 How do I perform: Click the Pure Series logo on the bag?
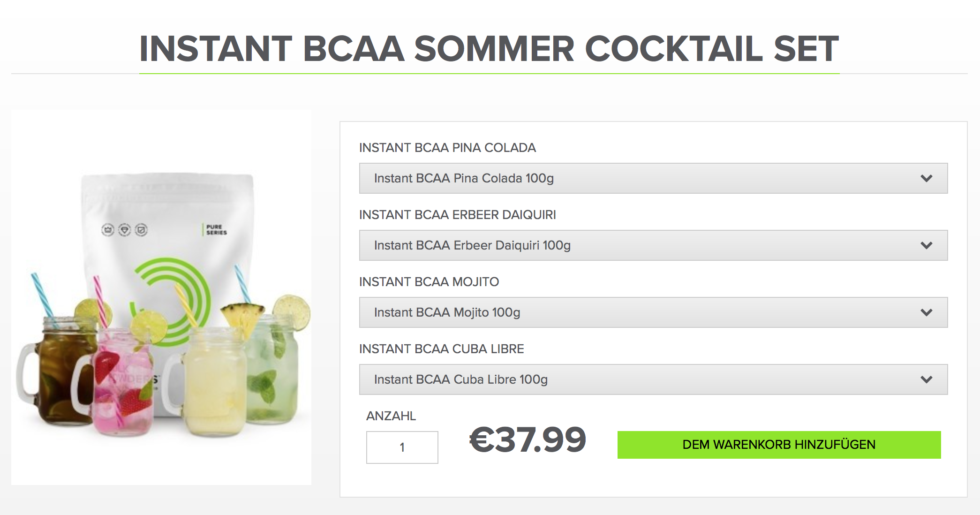pos(215,229)
